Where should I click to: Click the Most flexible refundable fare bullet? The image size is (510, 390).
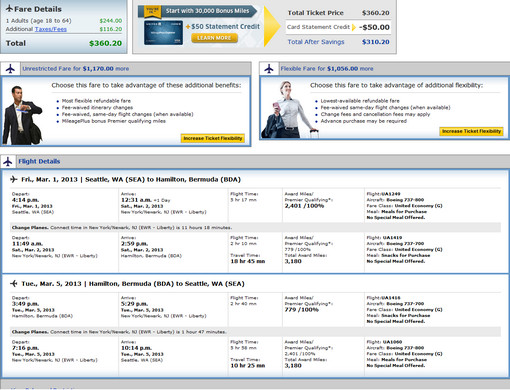point(96,101)
